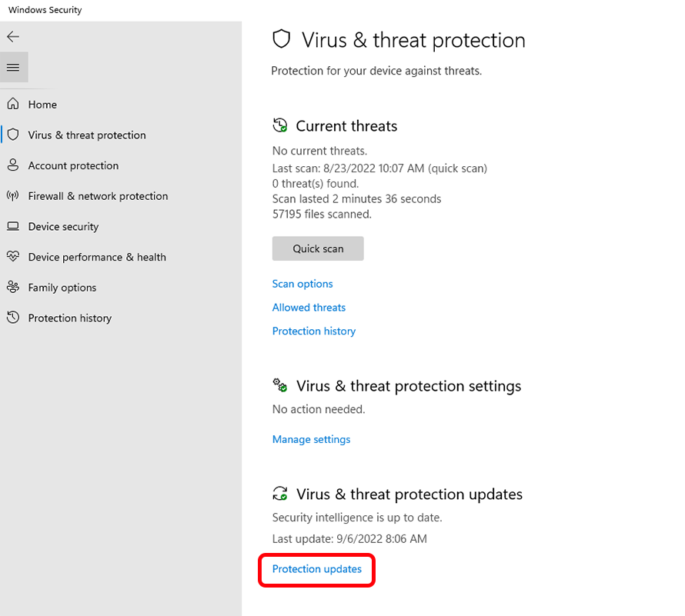Click the Firewall wireless signal icon
The image size is (685, 616).
click(13, 196)
